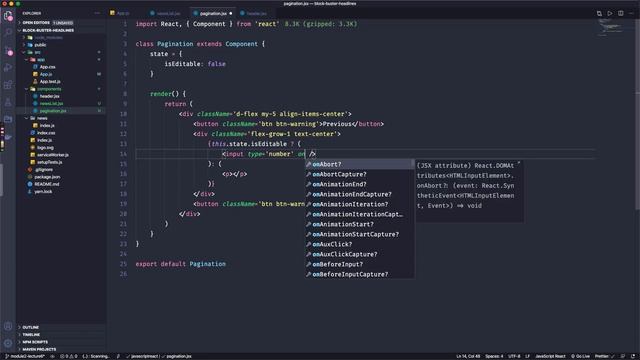Open the Extensions view in the activity bar
Viewport: 640px width, 360px height.
pos(8,85)
